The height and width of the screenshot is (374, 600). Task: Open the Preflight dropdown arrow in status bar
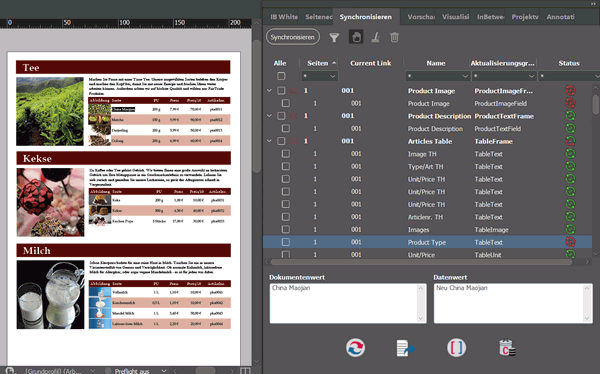coord(164,371)
